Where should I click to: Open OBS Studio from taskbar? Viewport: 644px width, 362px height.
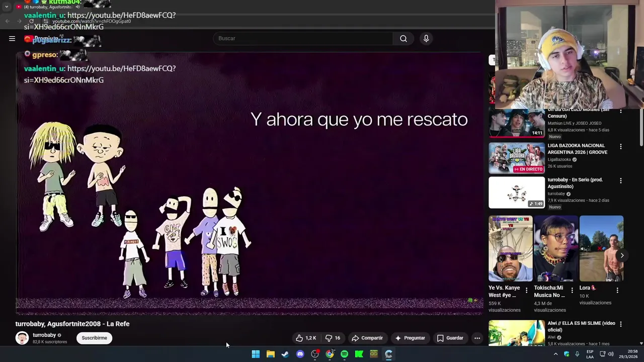(x=315, y=354)
